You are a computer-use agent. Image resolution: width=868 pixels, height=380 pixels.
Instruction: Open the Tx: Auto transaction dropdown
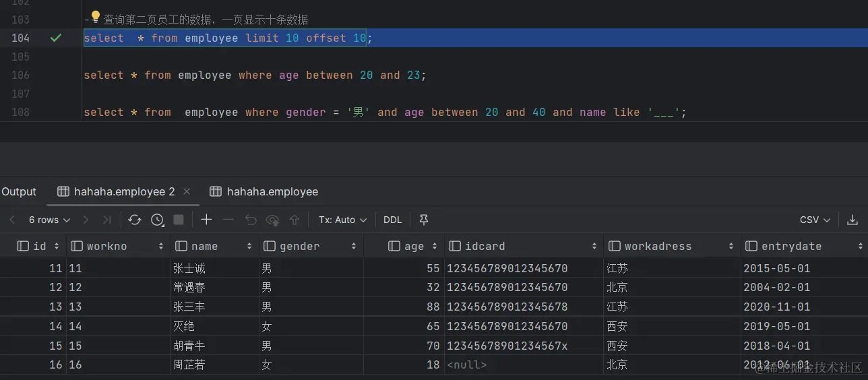[x=342, y=220]
